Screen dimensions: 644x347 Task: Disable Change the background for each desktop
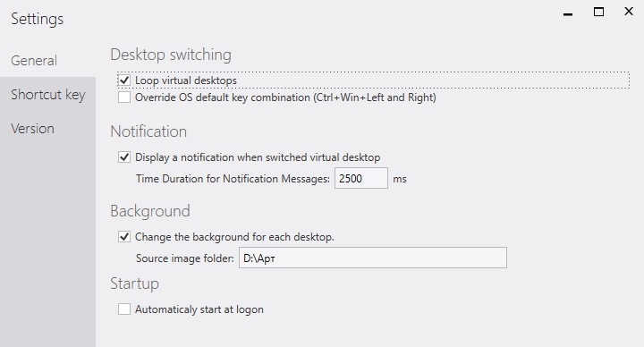click(124, 237)
